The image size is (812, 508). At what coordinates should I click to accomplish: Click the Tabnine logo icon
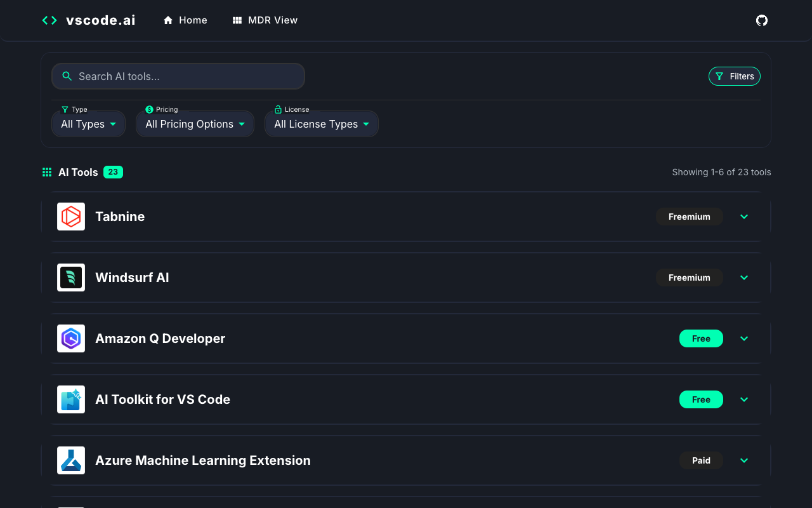point(71,217)
